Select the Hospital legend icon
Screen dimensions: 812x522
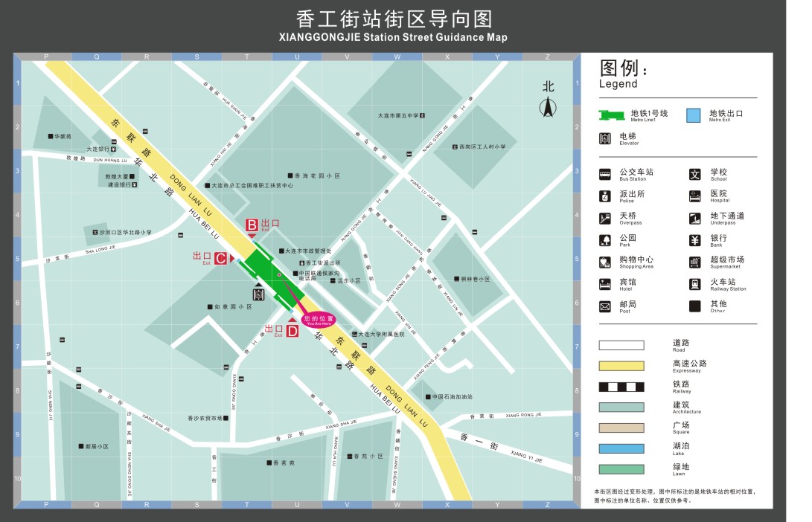pyautogui.click(x=694, y=196)
